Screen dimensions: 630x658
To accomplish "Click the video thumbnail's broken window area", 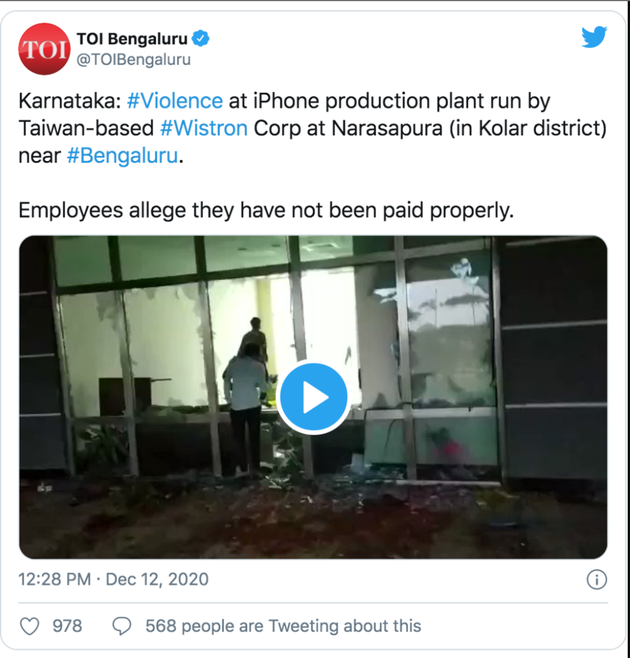I will 449,332.
